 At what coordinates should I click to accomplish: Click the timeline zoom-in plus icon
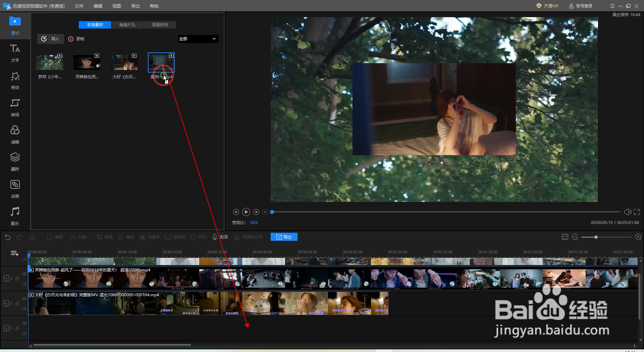coord(638,237)
